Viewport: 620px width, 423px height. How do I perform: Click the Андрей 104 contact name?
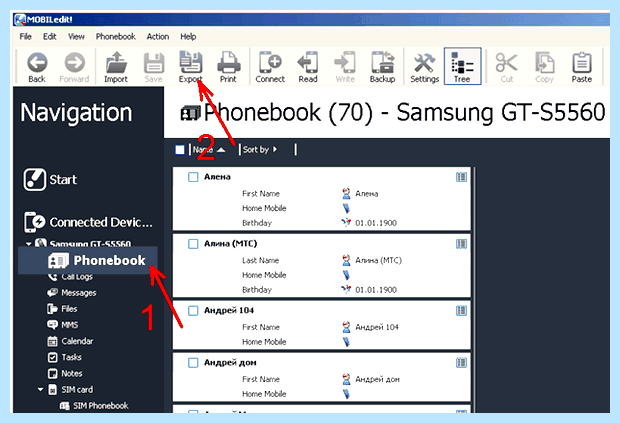pyautogui.click(x=229, y=310)
